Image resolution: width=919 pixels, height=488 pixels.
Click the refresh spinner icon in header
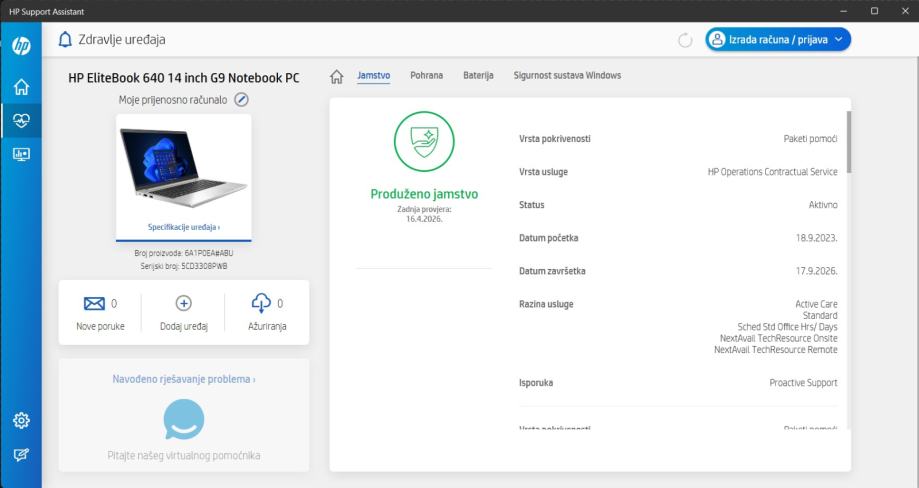[685, 40]
